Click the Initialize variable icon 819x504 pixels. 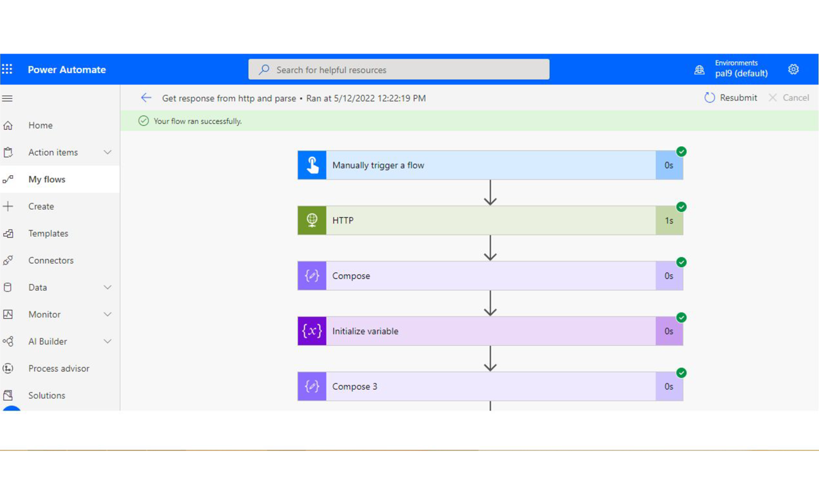point(312,331)
